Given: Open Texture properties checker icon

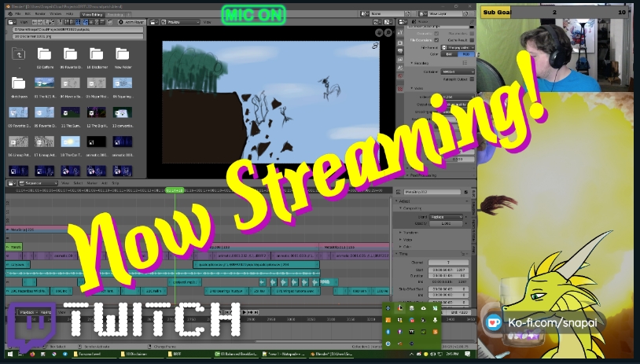Looking at the screenshot, I should click(400, 89).
